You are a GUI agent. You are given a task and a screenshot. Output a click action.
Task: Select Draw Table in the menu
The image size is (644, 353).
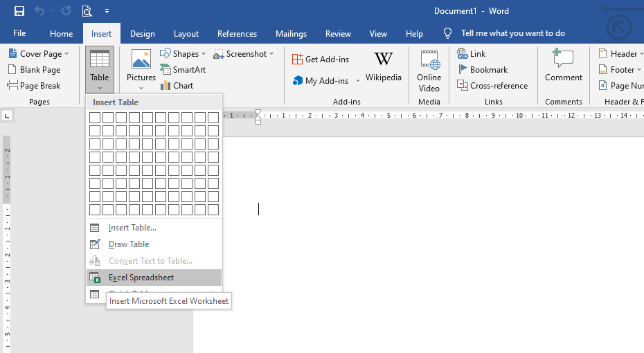(154, 244)
